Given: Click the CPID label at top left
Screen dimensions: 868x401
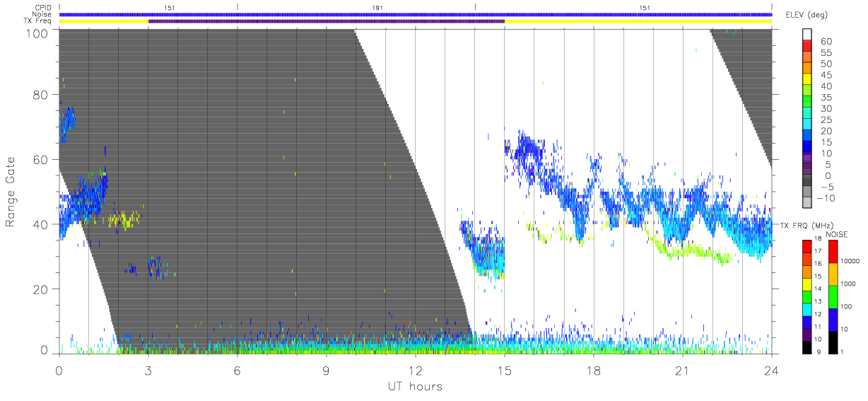Looking at the screenshot, I should pyautogui.click(x=44, y=8).
